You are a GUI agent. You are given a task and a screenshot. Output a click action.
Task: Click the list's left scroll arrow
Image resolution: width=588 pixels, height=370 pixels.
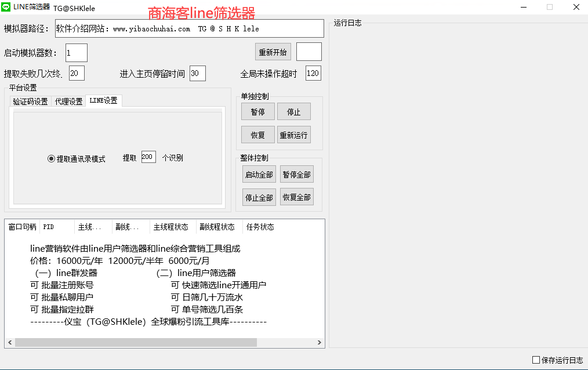[10, 342]
